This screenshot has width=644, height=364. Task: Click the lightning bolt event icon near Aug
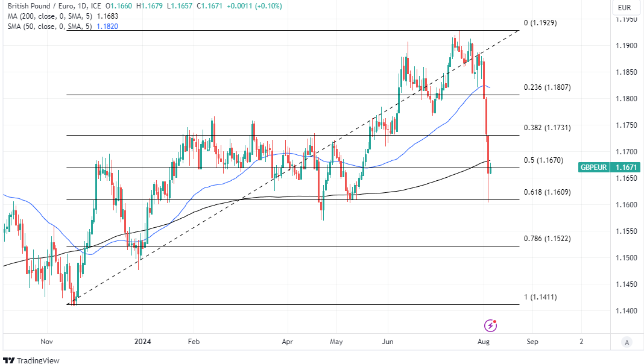[x=491, y=325]
